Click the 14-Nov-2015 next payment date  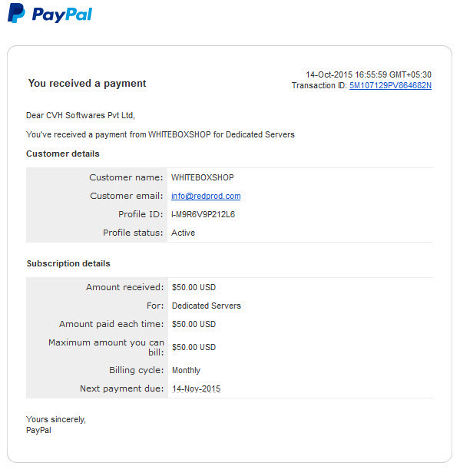196,388
